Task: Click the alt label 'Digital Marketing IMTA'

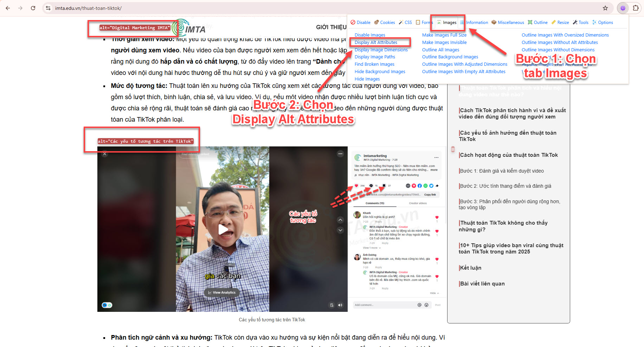Action: (x=135, y=28)
